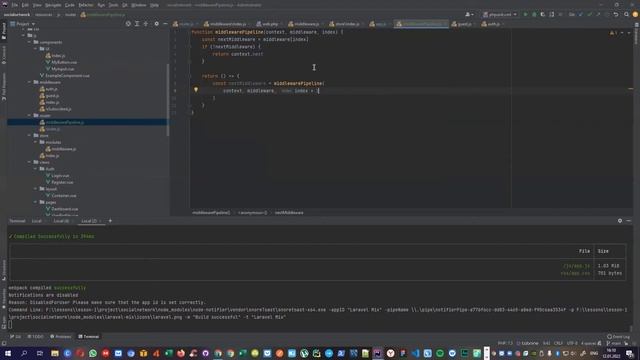Open Search Everywhere magnifier icon
The height and width of the screenshot is (360, 640).
click(x=626, y=15)
